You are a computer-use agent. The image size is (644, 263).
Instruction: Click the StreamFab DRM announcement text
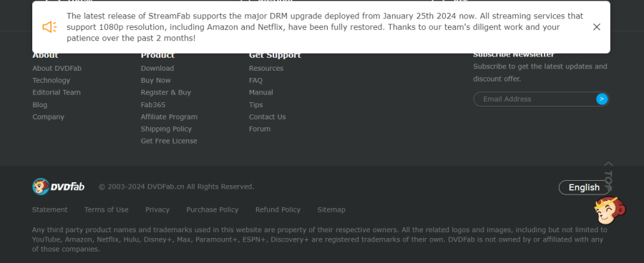(x=325, y=27)
